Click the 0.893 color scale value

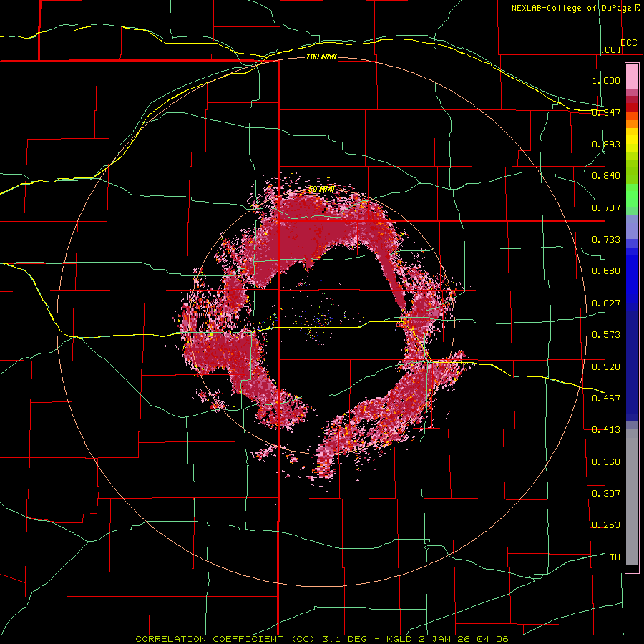point(606,144)
